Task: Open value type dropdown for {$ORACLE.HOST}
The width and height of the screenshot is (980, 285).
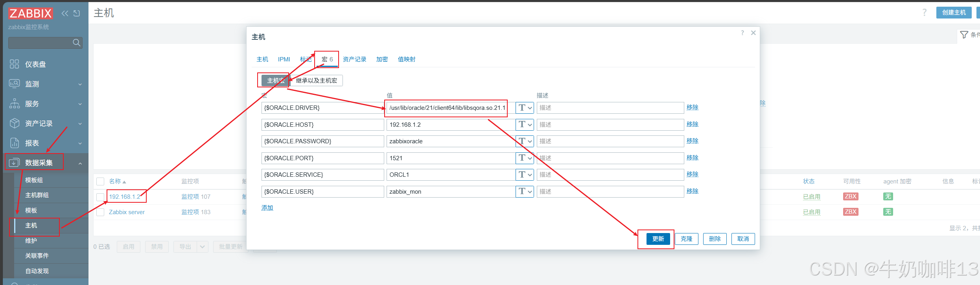Action: pos(525,125)
